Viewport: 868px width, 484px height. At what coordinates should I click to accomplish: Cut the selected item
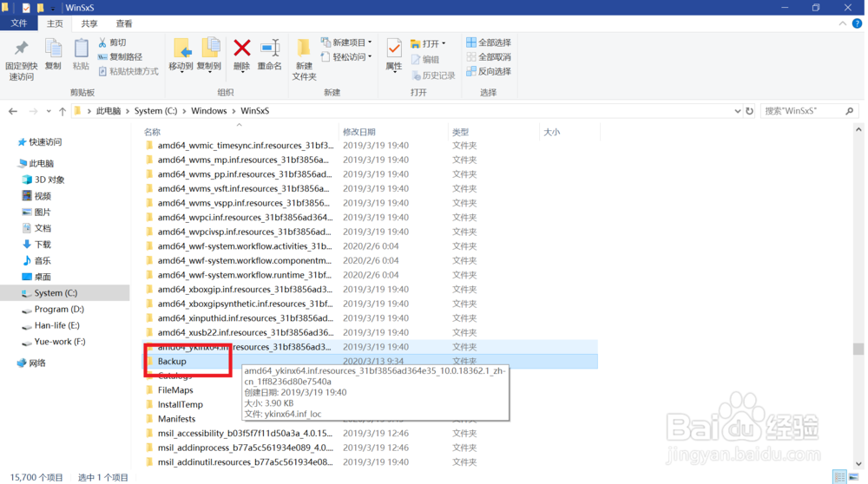click(112, 43)
